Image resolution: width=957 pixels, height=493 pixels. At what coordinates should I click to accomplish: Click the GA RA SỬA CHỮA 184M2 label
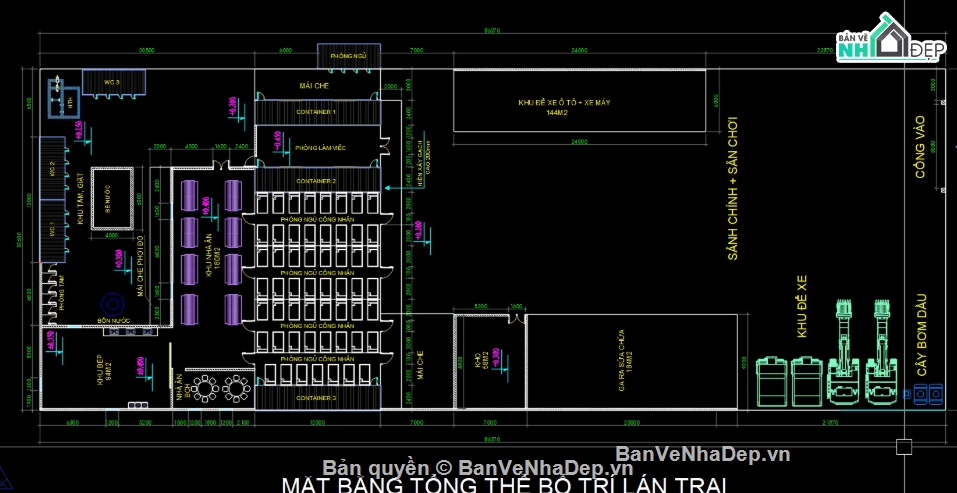click(x=624, y=361)
